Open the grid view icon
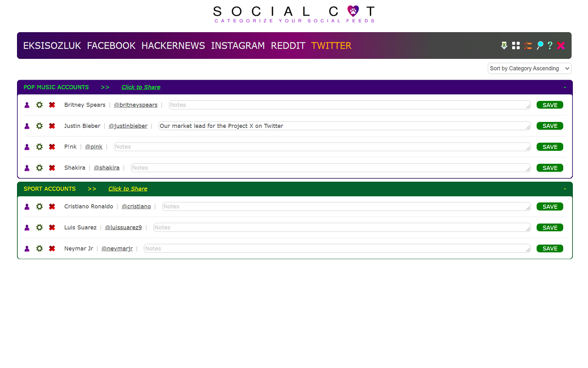The width and height of the screenshot is (588, 368). (516, 46)
